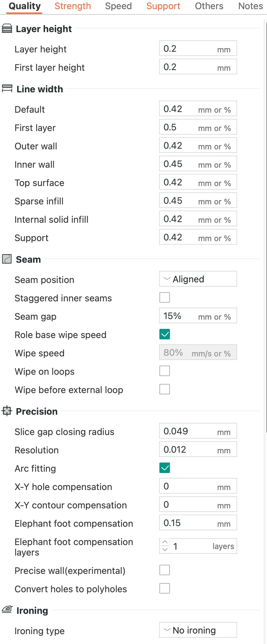Click the Layer height value field

pyautogui.click(x=189, y=49)
